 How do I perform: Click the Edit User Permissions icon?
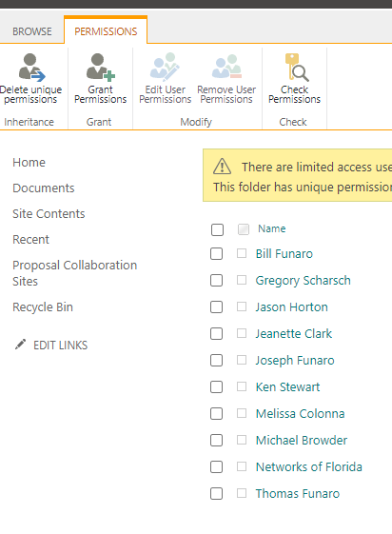pos(165,67)
